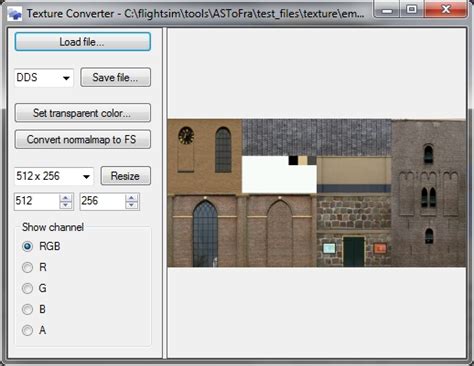Decrease width with the down spinner arrow

[66, 205]
